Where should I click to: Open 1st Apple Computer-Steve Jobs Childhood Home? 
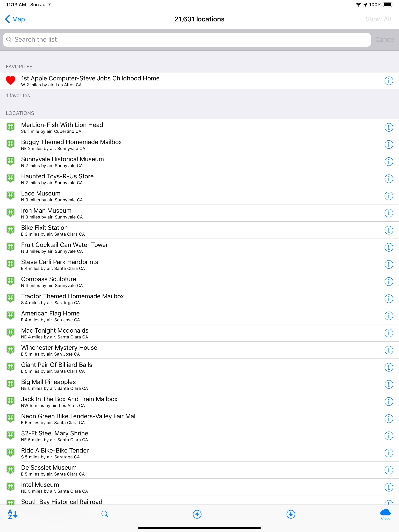(x=199, y=81)
